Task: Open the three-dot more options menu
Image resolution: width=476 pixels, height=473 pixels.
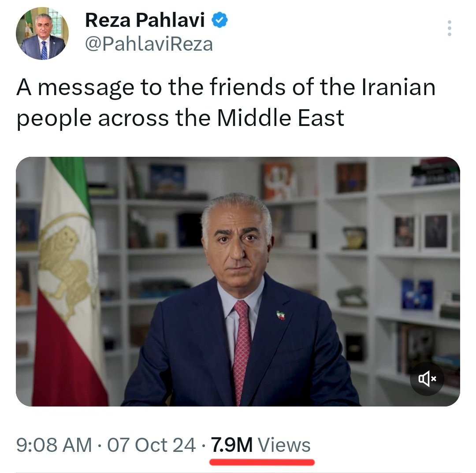Action: (449, 28)
